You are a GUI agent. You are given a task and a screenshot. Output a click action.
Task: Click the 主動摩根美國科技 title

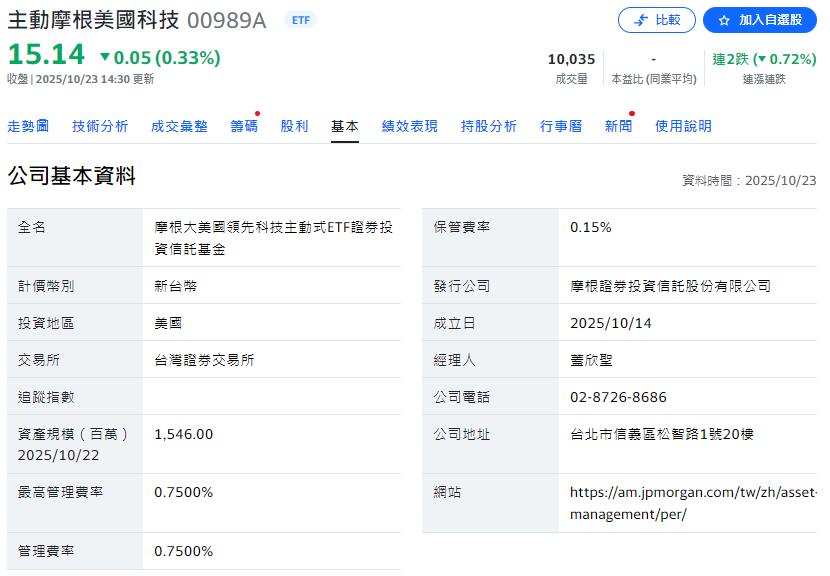[x=93, y=20]
